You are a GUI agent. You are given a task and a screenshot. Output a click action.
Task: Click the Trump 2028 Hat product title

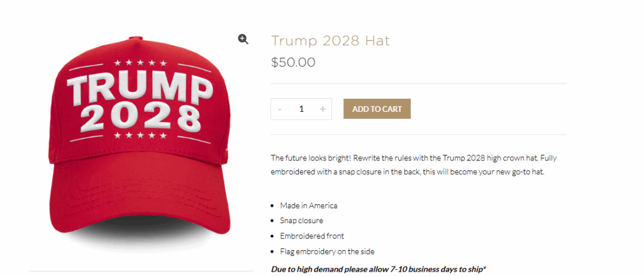pos(330,41)
